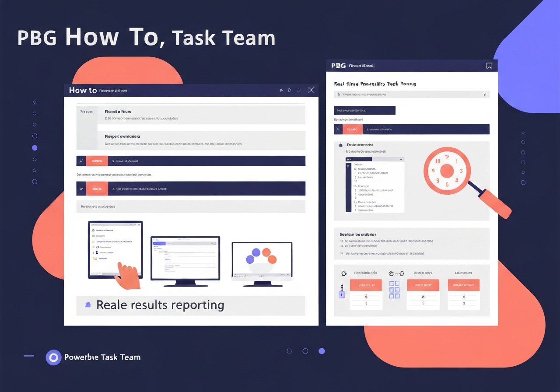Click the dark tab below the search field
The image size is (560, 392).
pyautogui.click(x=364, y=110)
